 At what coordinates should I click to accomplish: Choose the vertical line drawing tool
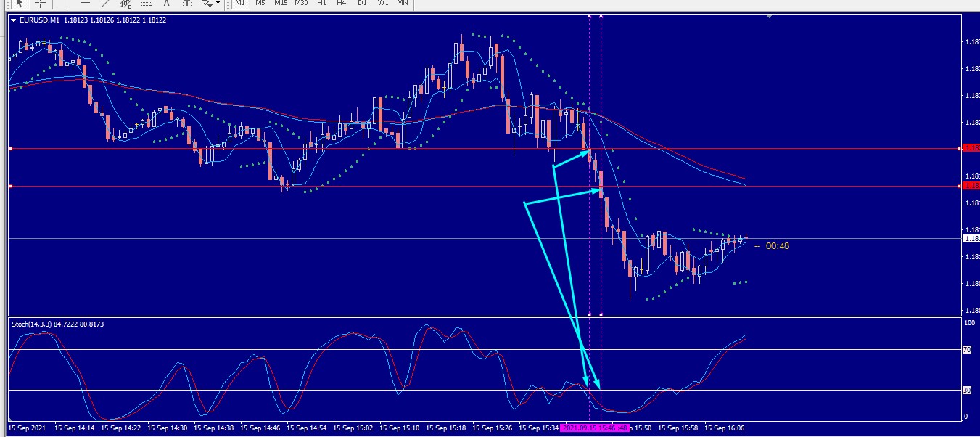click(x=65, y=4)
